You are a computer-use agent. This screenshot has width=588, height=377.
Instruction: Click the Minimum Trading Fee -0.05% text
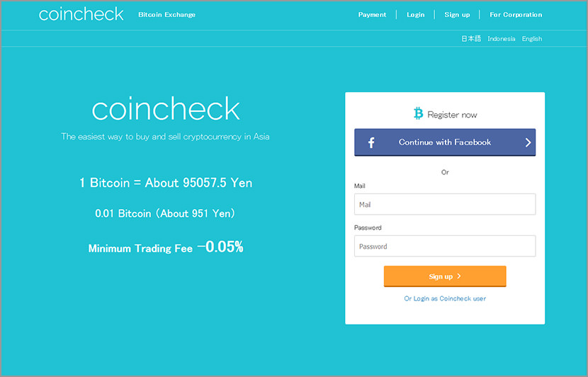(166, 247)
